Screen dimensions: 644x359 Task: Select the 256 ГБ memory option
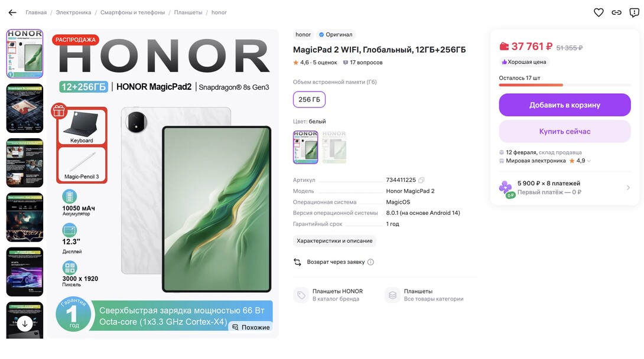coord(309,100)
